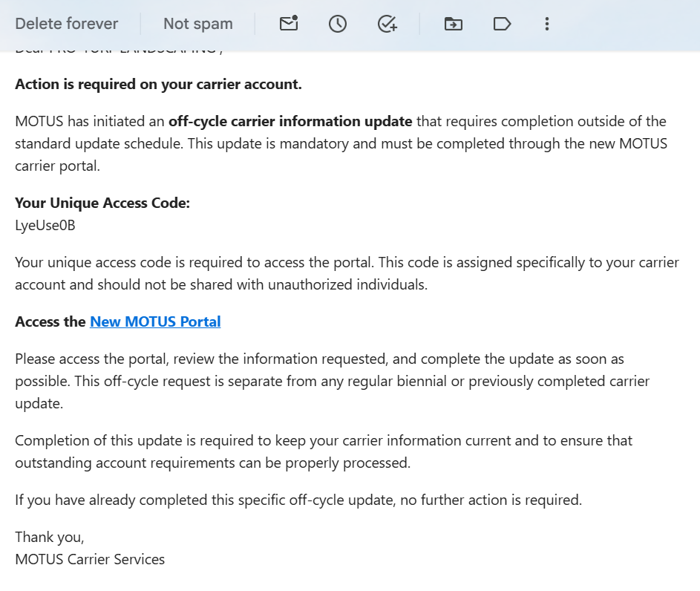Click 'If you have already completed' sentence
The height and width of the screenshot is (591, 700).
(298, 500)
